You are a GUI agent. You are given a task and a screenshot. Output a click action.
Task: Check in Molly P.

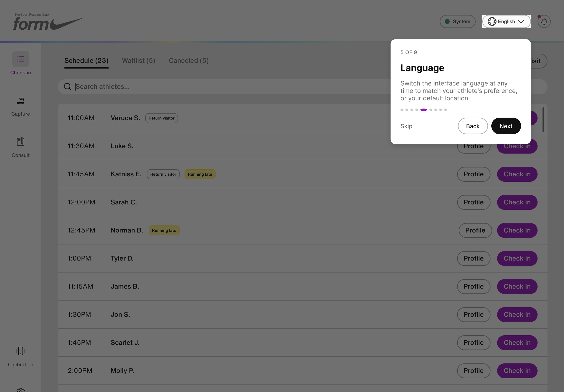[x=517, y=371]
